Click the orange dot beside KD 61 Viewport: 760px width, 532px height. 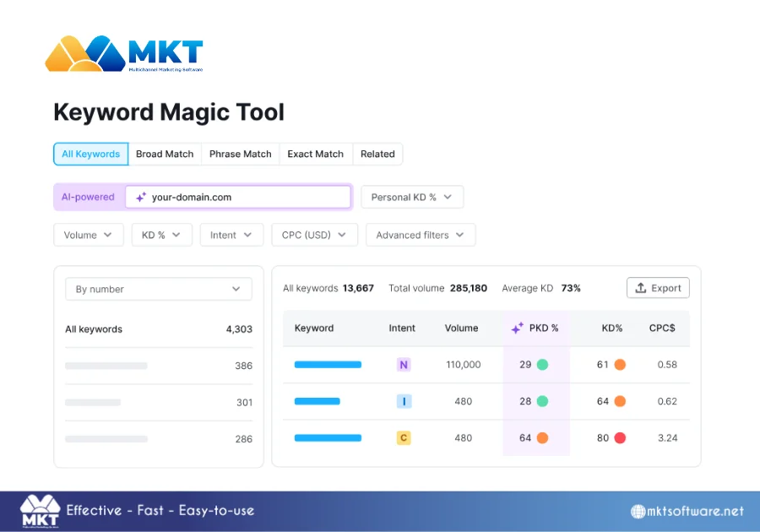(x=620, y=365)
